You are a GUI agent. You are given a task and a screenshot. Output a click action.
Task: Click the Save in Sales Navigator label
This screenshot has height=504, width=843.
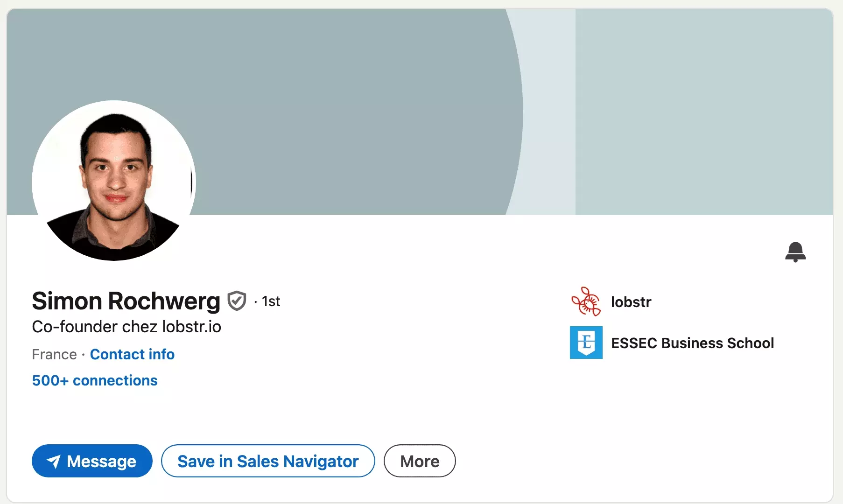[268, 461]
